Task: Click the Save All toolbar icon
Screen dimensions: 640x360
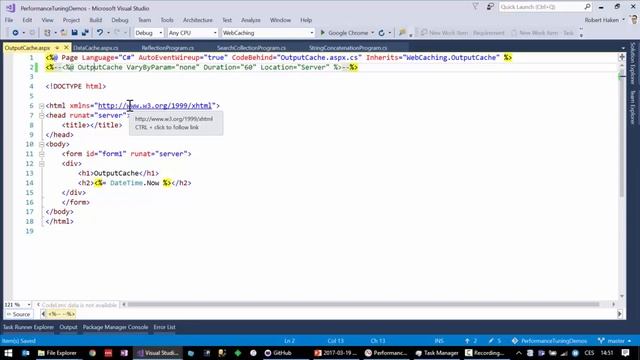Action: click(85, 33)
